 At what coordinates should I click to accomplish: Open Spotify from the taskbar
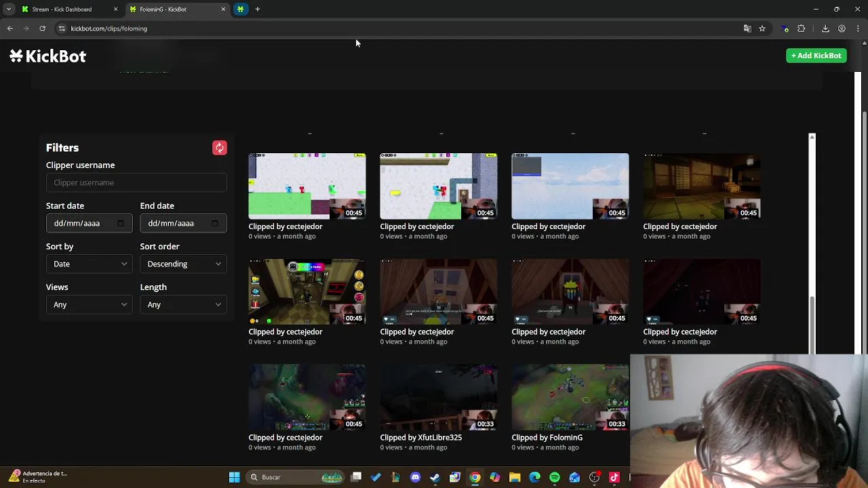point(555,477)
